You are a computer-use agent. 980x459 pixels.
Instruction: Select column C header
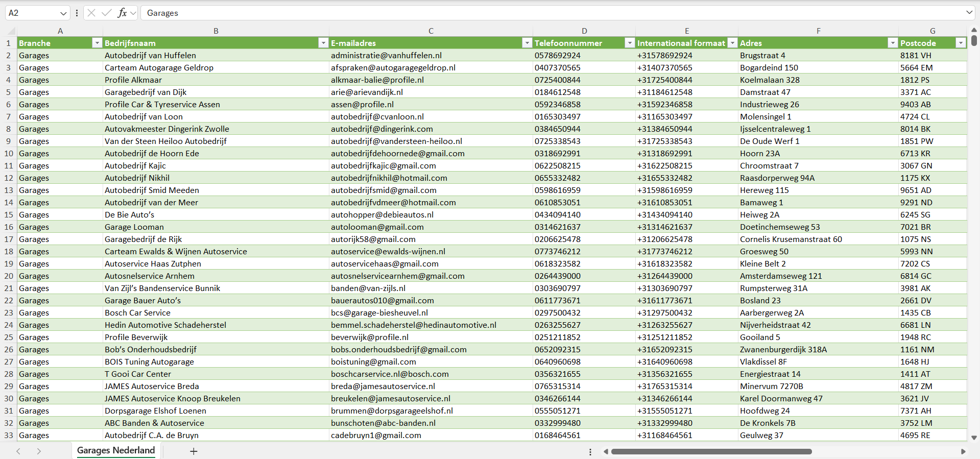[x=431, y=31]
